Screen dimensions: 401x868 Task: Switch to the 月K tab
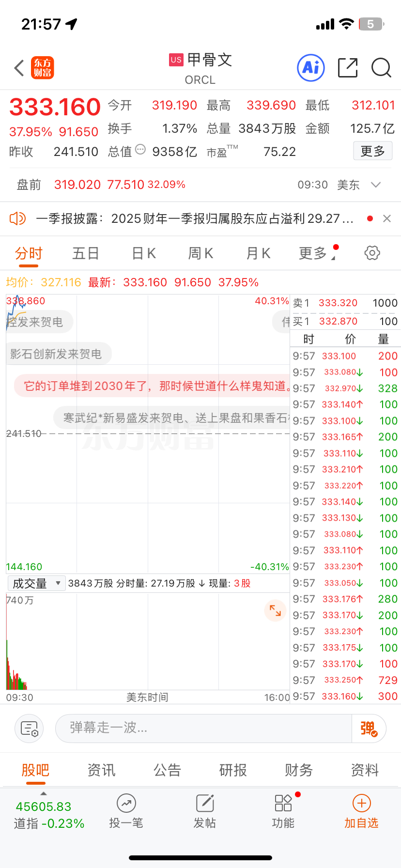[258, 253]
